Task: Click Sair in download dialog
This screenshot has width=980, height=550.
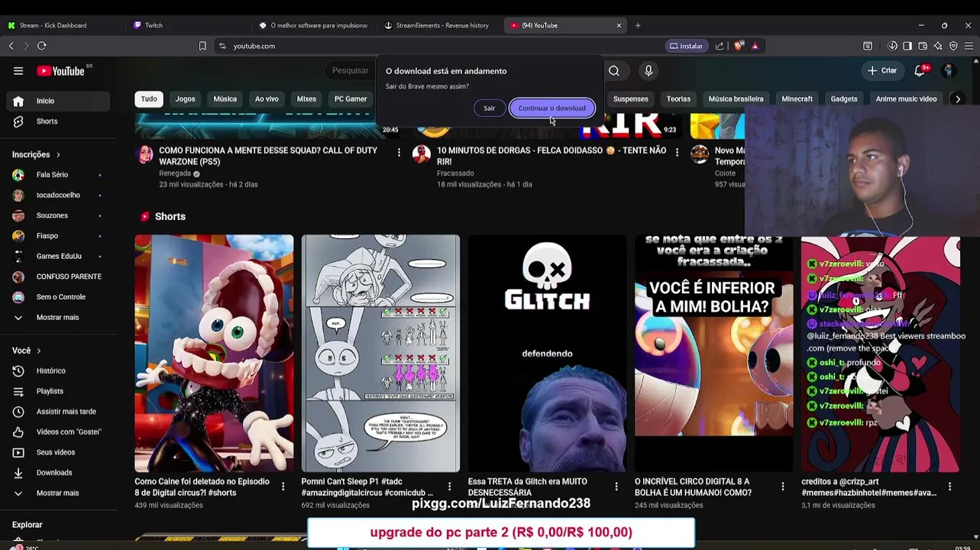Action: pyautogui.click(x=489, y=108)
